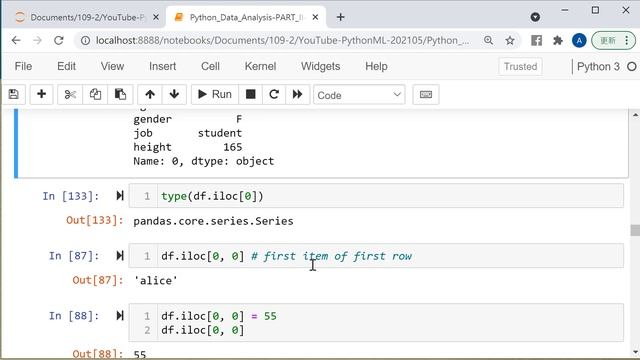
Task: Open the cell type Code dropdown
Action: click(x=359, y=95)
